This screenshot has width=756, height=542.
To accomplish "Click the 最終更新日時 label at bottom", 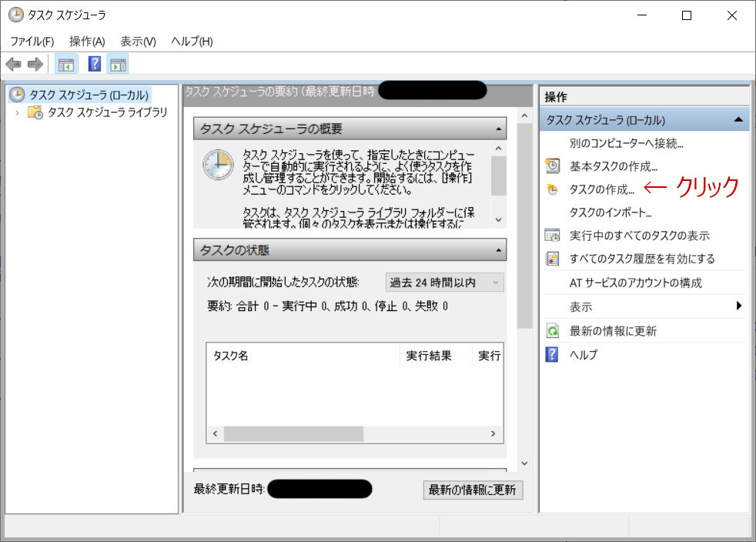I will click(229, 489).
